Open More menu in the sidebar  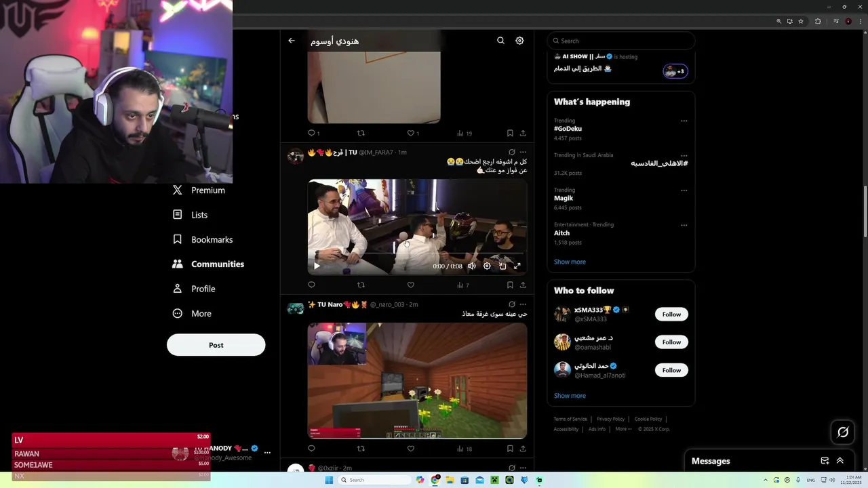point(192,314)
